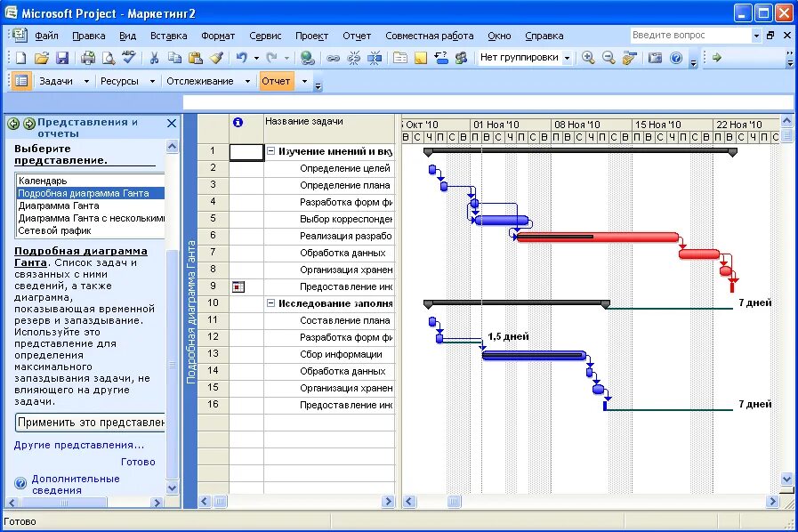The height and width of the screenshot is (532, 798).
Task: Open the Undo history dropdown arrow
Action: tap(256, 58)
